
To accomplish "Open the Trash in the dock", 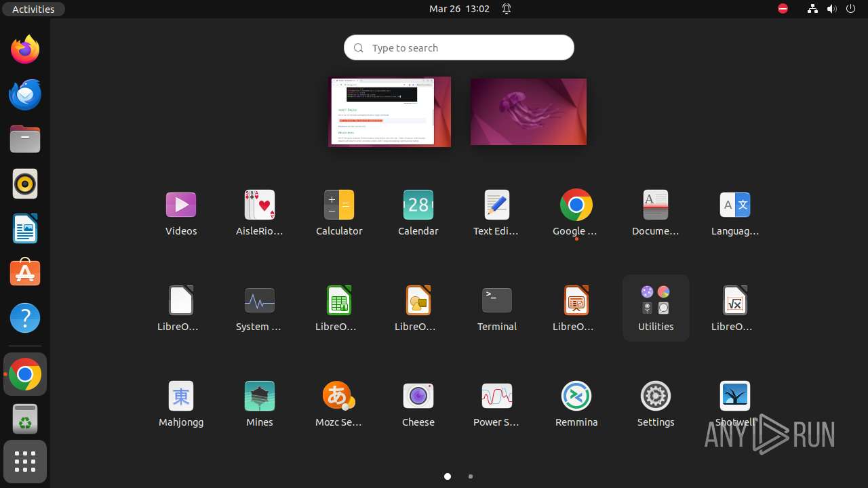I will (25, 419).
